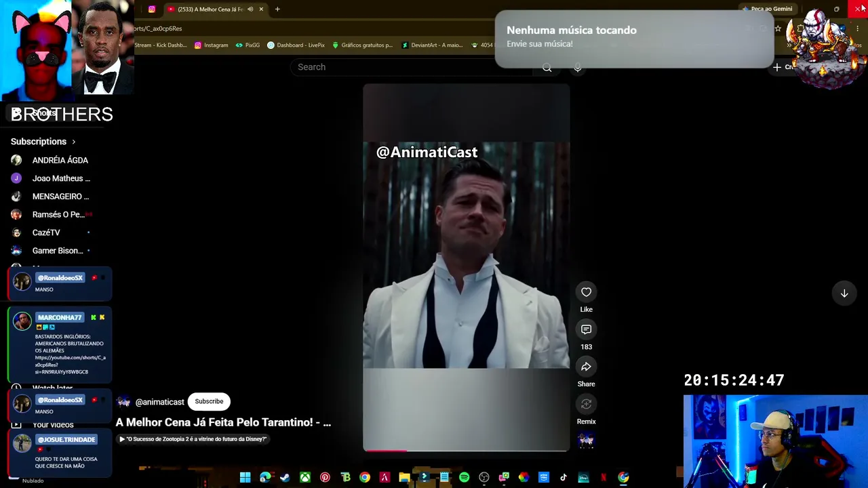
Task: Like the Tarantino short video
Action: pos(586,292)
